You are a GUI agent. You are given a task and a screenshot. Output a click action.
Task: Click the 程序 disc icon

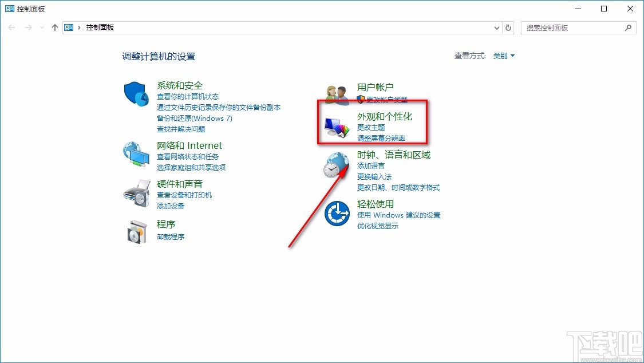tap(136, 231)
